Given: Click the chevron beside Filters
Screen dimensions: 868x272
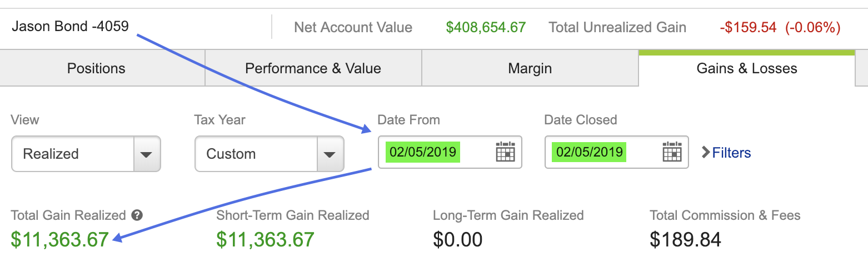Looking at the screenshot, I should point(706,152).
